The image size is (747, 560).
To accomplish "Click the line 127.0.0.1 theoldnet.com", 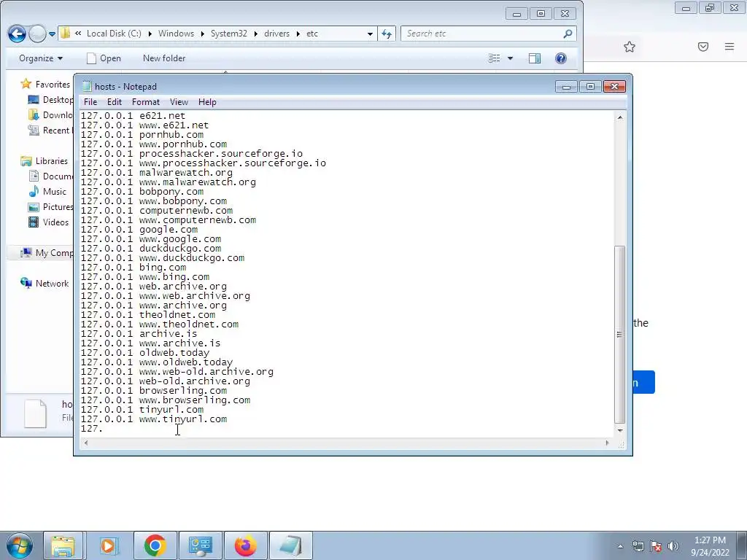I will click(148, 315).
